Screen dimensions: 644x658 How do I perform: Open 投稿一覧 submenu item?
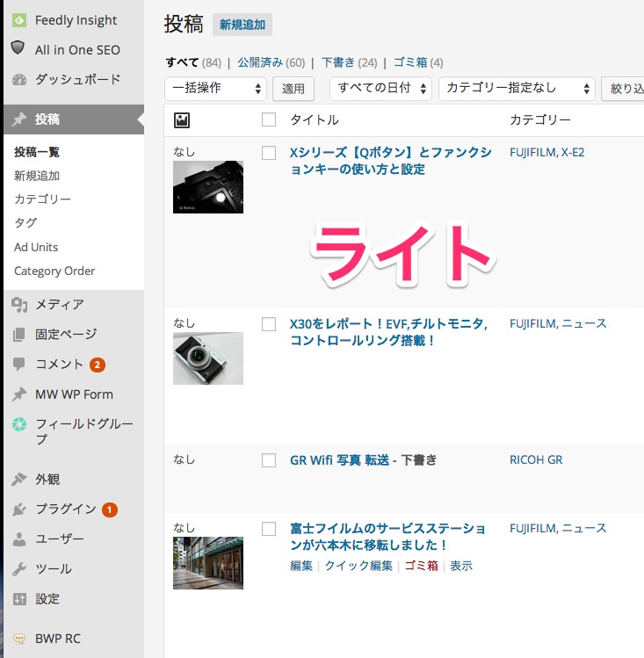pyautogui.click(x=37, y=152)
